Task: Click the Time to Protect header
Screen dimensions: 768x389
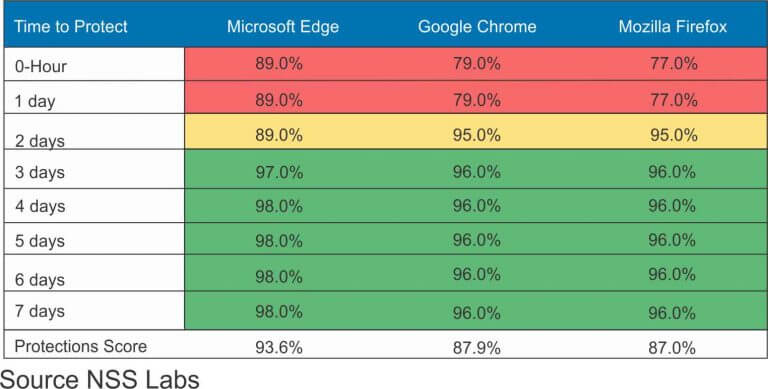Action: [x=71, y=26]
